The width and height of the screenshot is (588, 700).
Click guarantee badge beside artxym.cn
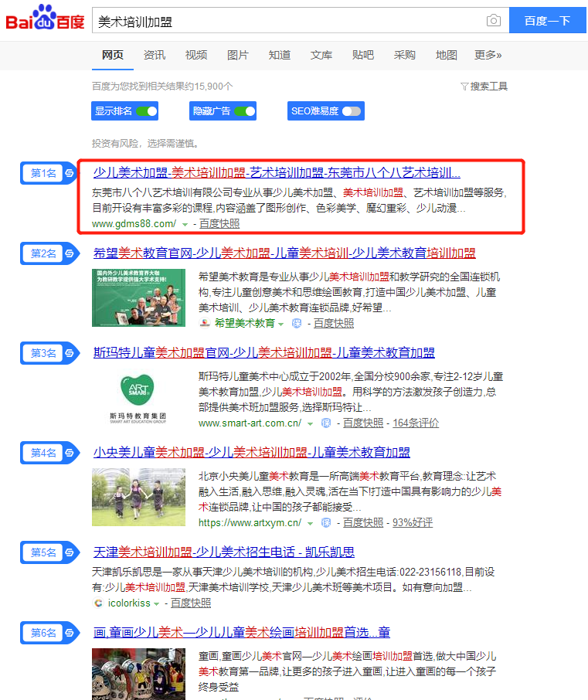[326, 522]
